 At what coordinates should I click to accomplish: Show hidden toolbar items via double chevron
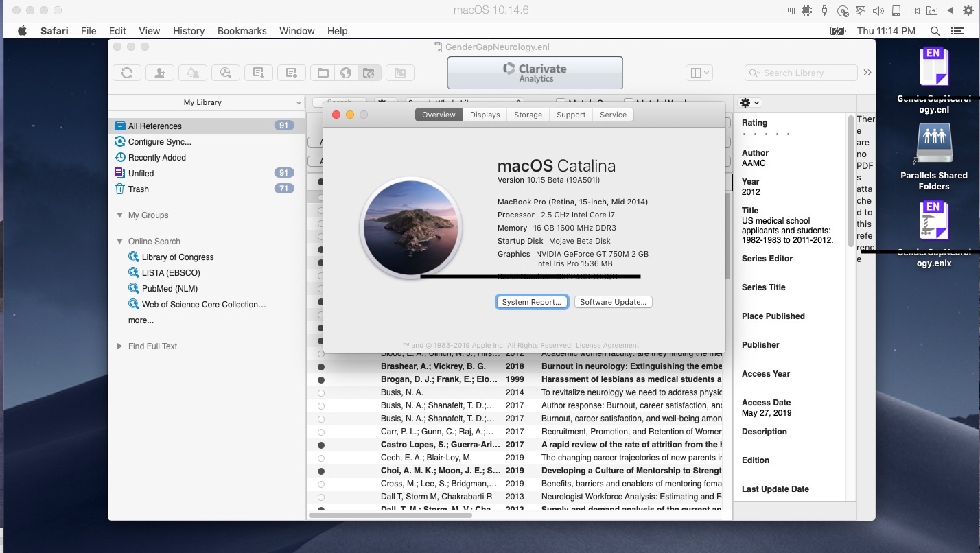(867, 73)
